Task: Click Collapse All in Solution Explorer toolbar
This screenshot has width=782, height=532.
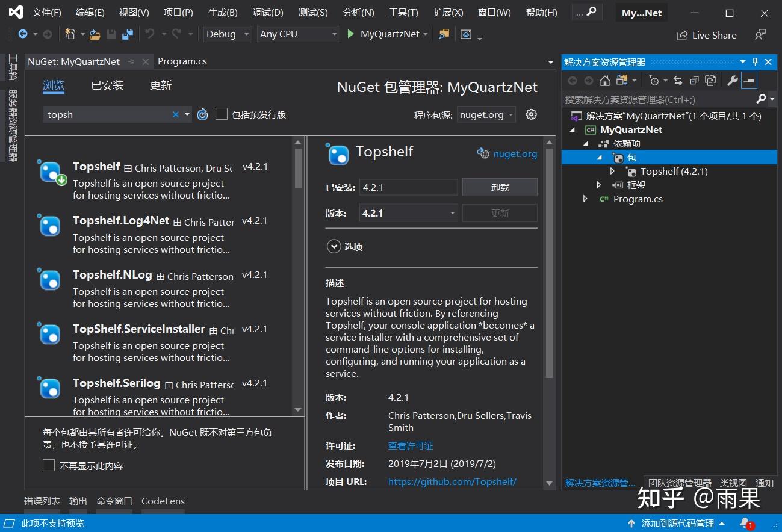Action: click(x=694, y=81)
